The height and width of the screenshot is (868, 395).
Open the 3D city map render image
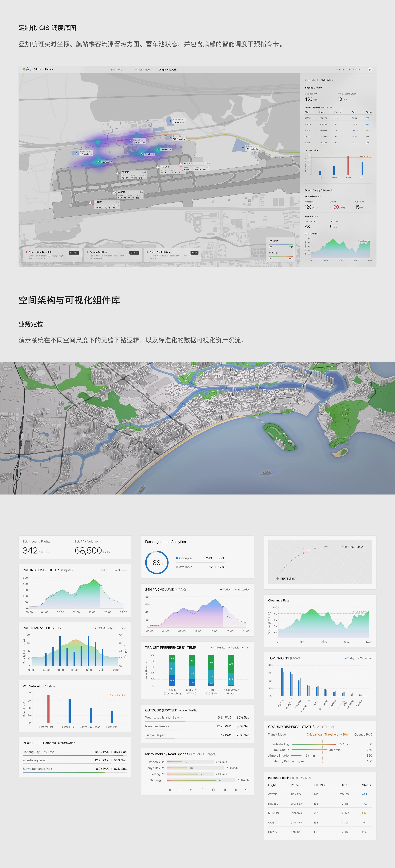tap(197, 428)
